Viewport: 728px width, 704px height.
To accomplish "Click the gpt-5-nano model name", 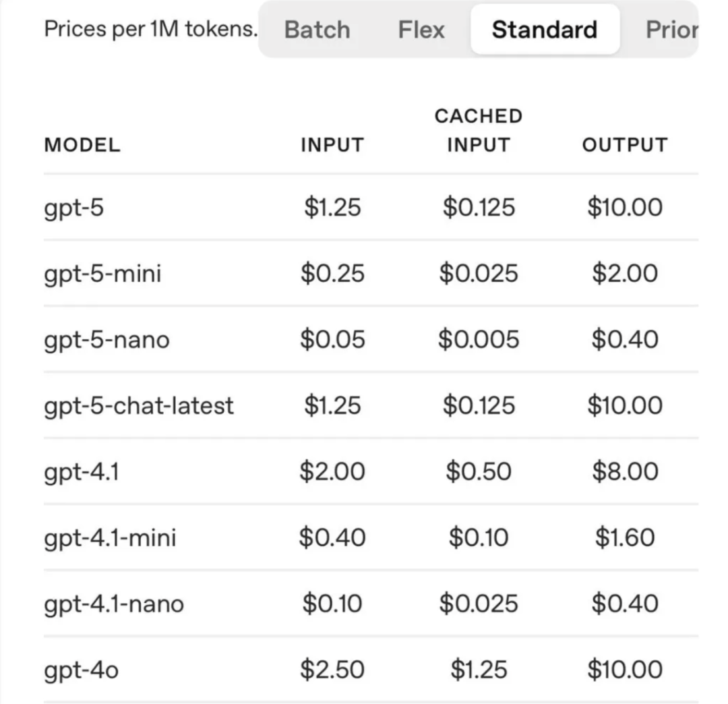I will point(107,339).
